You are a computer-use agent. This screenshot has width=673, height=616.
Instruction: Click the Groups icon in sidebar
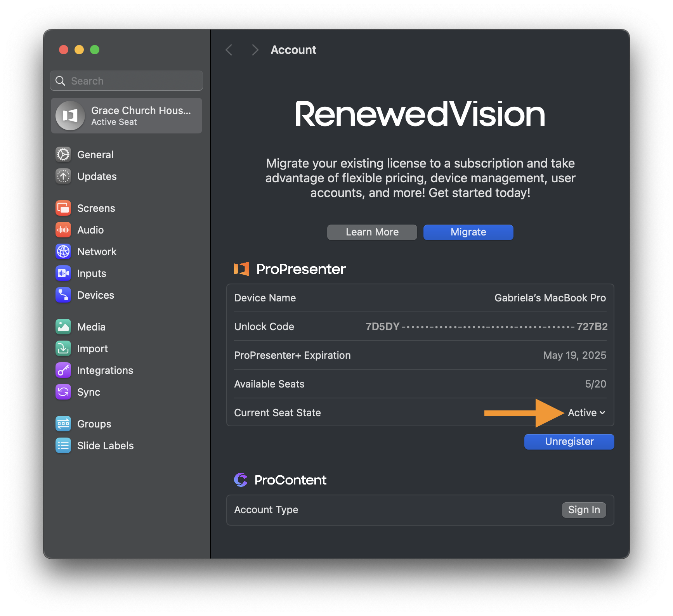click(x=63, y=424)
